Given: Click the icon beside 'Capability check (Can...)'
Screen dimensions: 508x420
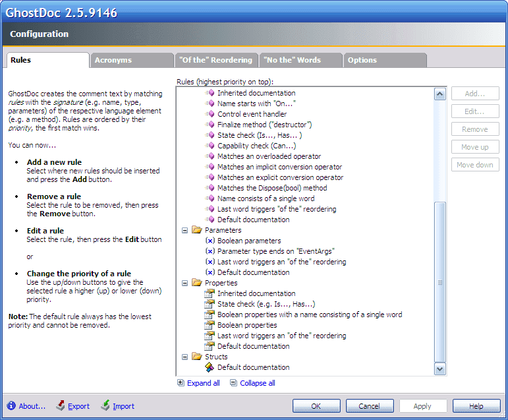Looking at the screenshot, I should [x=210, y=146].
